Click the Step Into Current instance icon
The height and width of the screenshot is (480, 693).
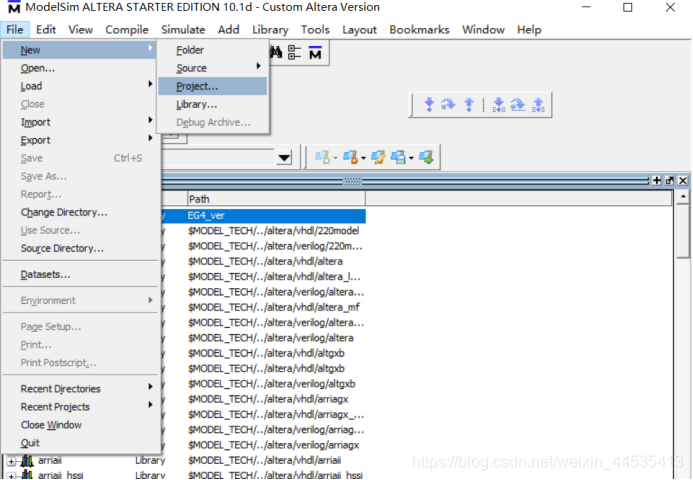click(x=499, y=105)
